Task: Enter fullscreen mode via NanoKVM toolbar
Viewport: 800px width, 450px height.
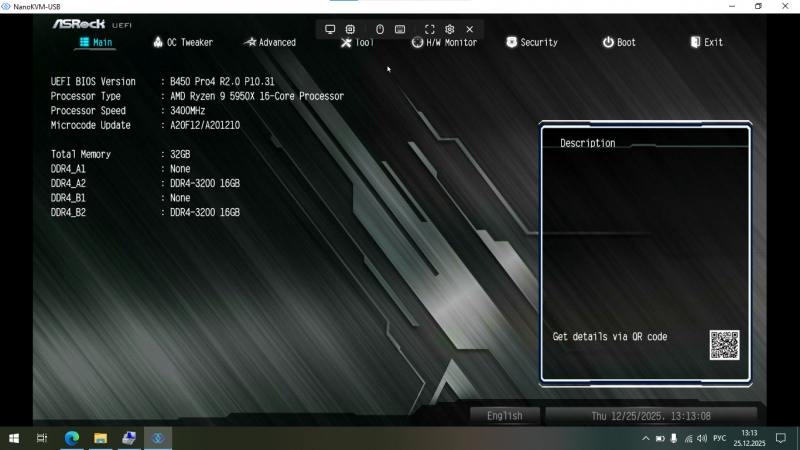Action: pyautogui.click(x=430, y=30)
